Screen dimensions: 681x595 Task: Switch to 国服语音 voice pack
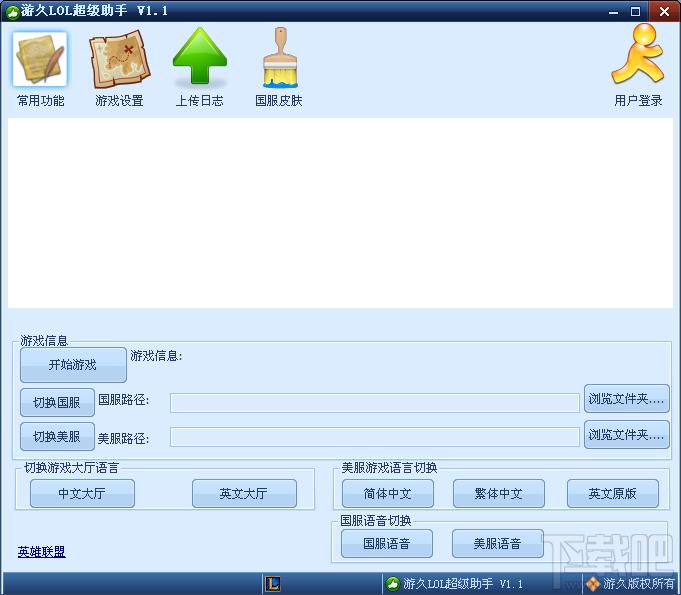click(387, 543)
